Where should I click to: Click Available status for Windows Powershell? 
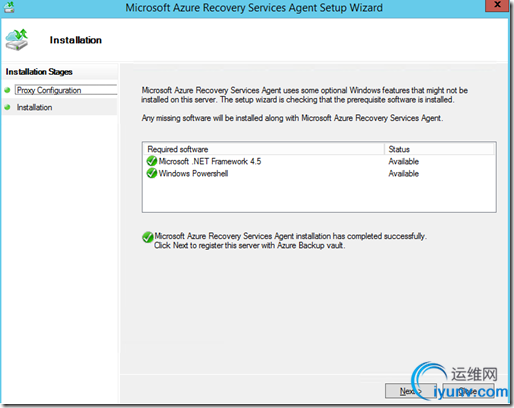click(403, 174)
